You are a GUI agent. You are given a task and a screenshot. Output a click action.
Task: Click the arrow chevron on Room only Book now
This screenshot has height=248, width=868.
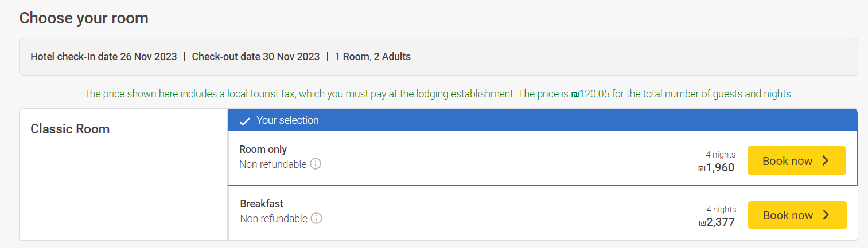pos(826,160)
